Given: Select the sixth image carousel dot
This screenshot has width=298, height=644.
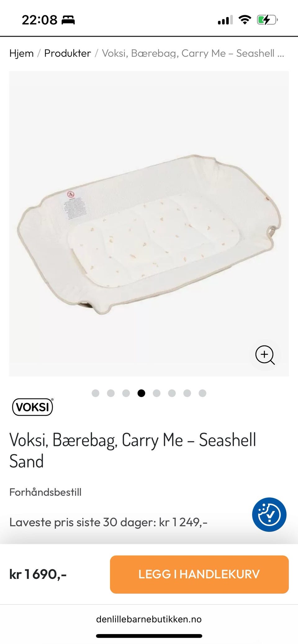Looking at the screenshot, I should pos(172,393).
